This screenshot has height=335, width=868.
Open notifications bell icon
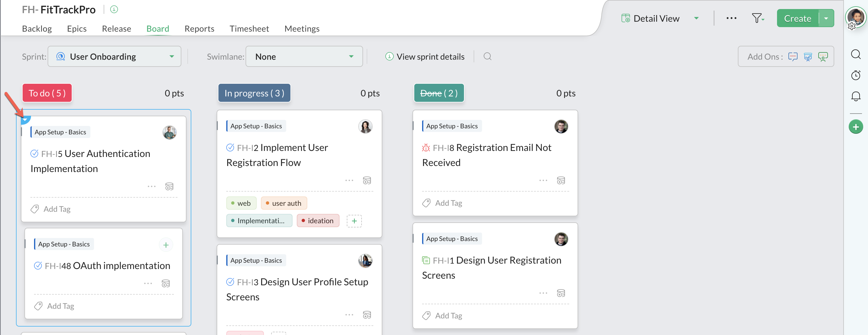(x=856, y=96)
